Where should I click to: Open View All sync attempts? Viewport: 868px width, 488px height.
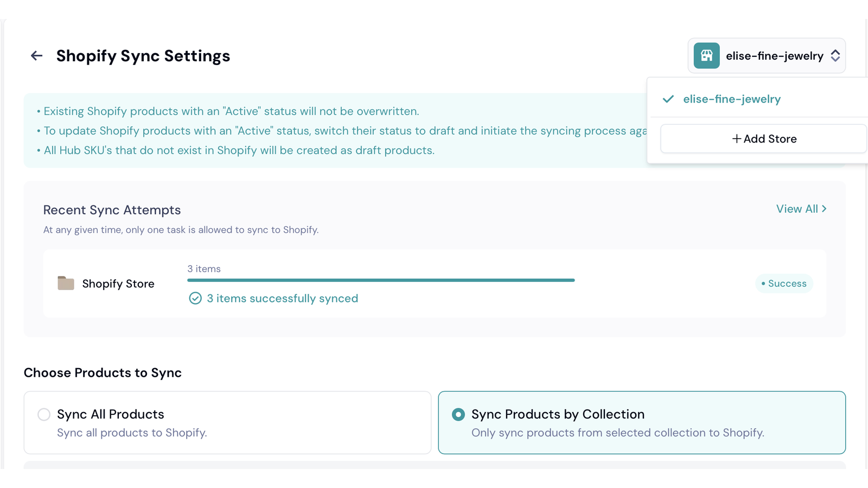pos(801,209)
